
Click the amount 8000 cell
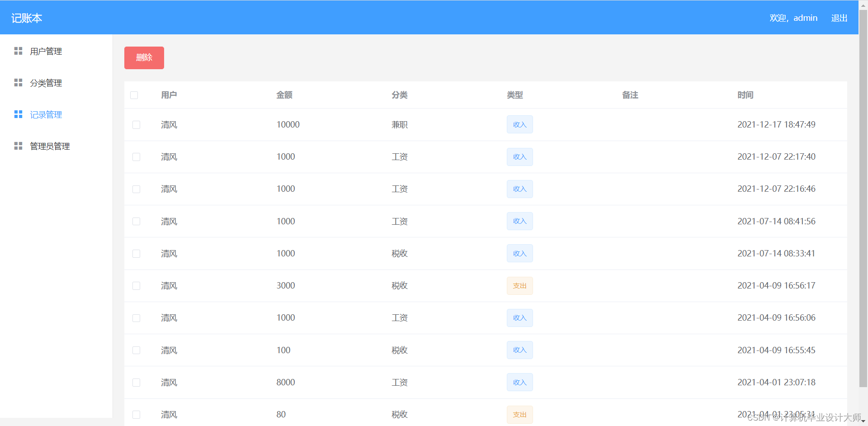(286, 383)
